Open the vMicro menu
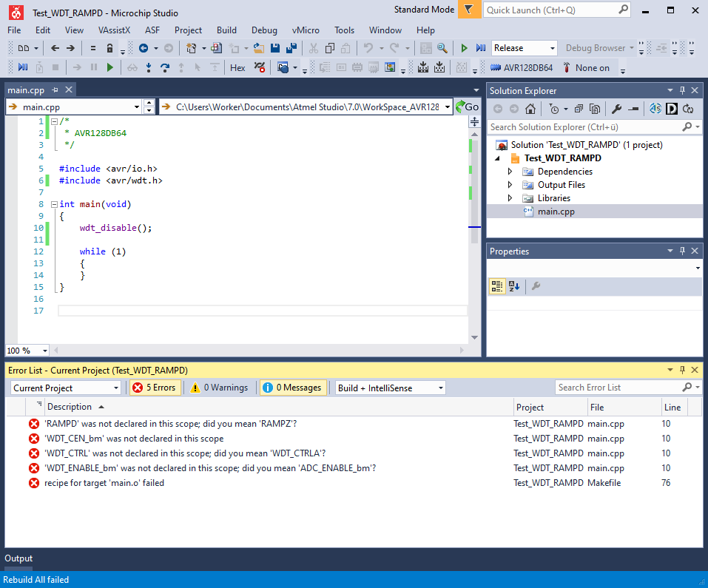Viewport: 708px width, 588px height. click(x=306, y=30)
